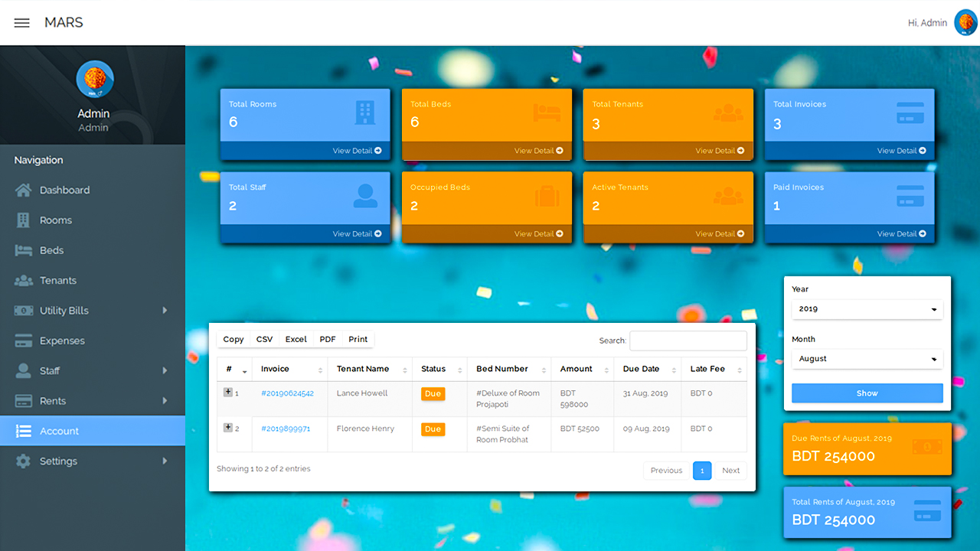Click the Active Tenants group icon

click(x=728, y=196)
